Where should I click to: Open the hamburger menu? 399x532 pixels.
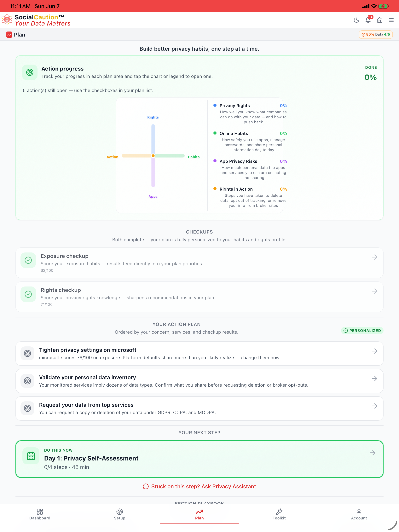(x=391, y=20)
